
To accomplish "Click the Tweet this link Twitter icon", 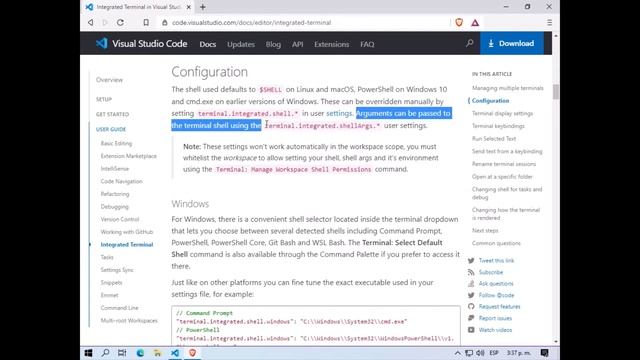I will click(471, 260).
